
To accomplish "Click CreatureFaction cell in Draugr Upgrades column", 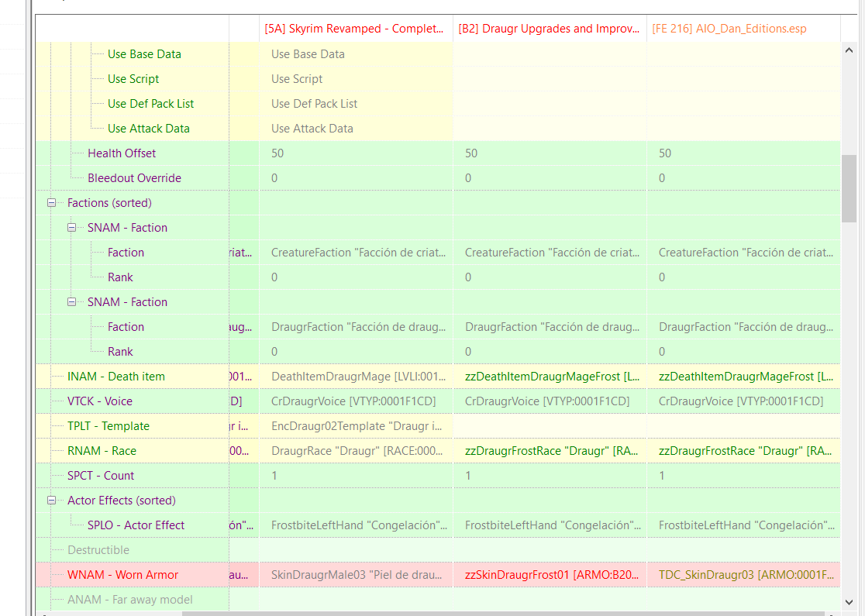I will [550, 253].
